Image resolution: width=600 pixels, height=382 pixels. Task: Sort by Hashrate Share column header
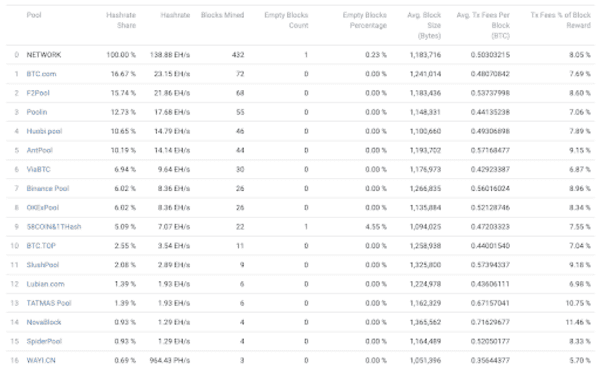pos(121,20)
